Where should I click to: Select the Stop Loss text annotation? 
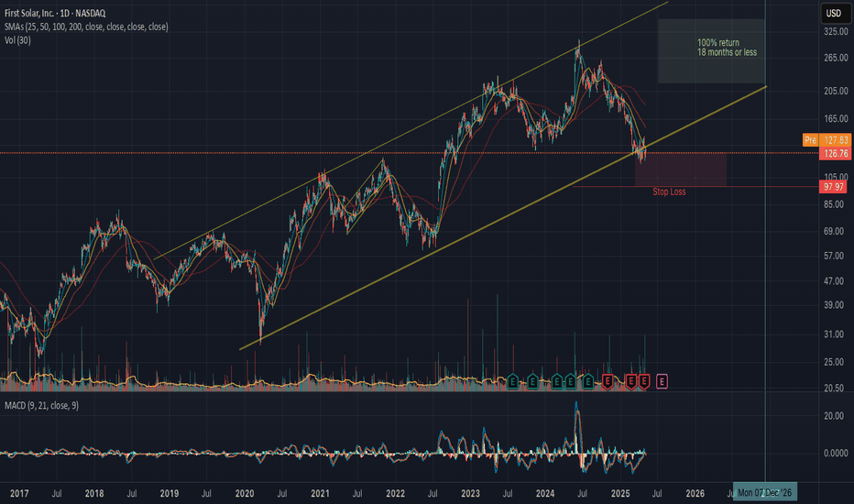669,192
